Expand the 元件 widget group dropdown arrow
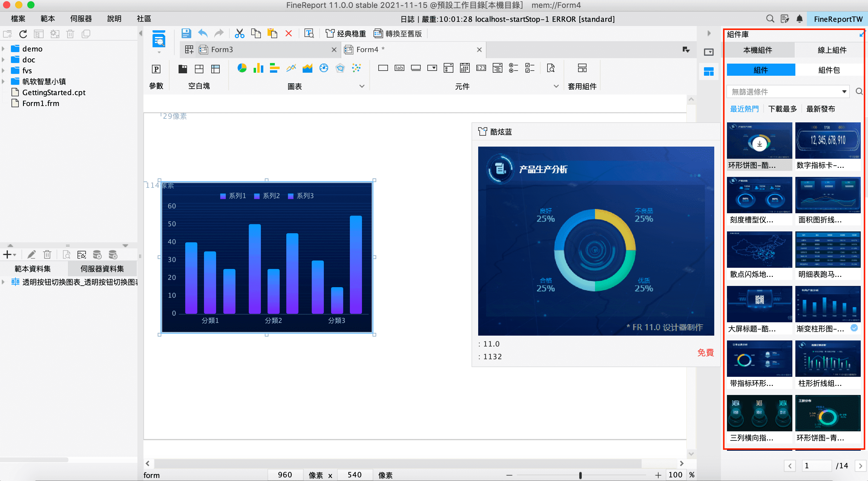Image resolution: width=868 pixels, height=481 pixels. [556, 86]
